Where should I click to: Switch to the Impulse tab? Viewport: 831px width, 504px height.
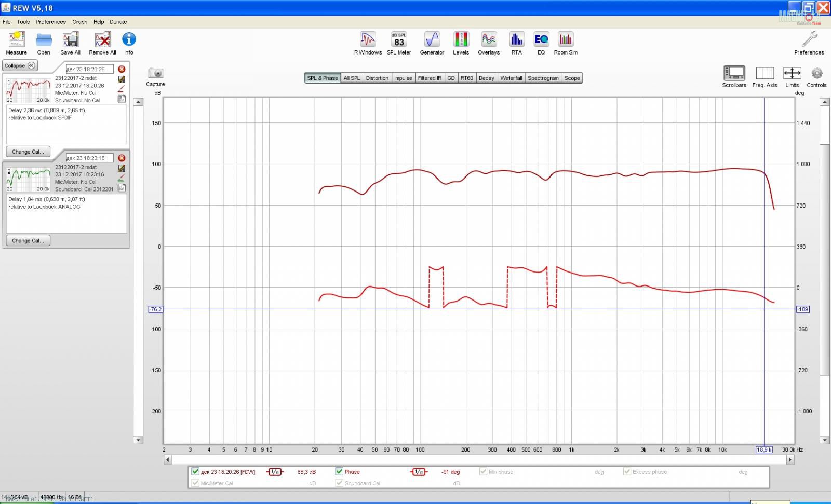[403, 78]
